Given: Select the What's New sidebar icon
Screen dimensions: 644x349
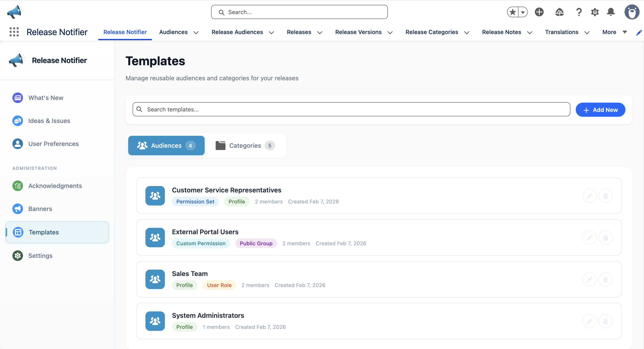Looking at the screenshot, I should (x=17, y=98).
